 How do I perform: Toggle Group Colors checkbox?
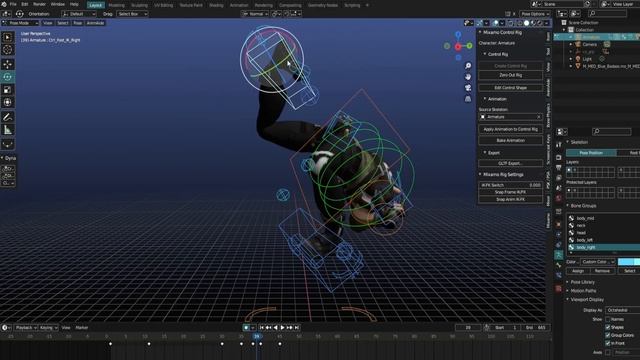(x=608, y=335)
